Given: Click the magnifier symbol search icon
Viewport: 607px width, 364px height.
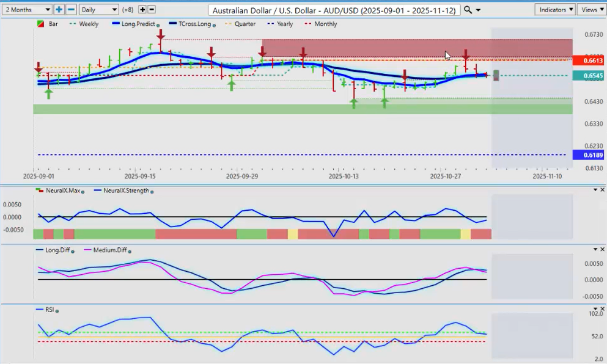Looking at the screenshot, I should click(x=468, y=10).
